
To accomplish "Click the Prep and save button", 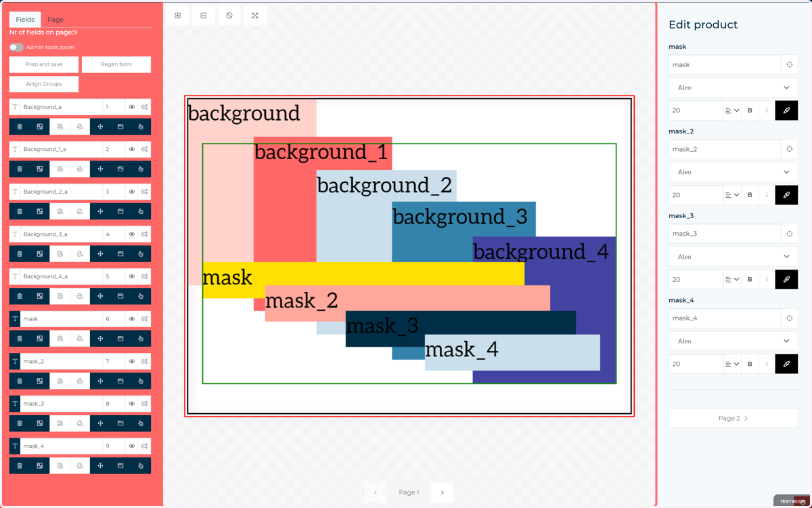I will (44, 64).
